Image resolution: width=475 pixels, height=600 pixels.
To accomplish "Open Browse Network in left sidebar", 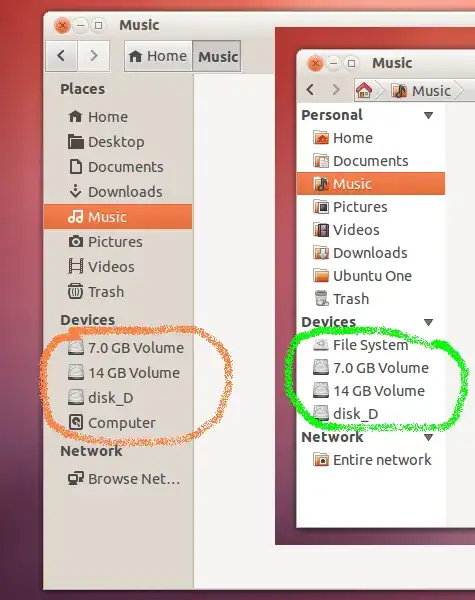I will [x=118, y=479].
